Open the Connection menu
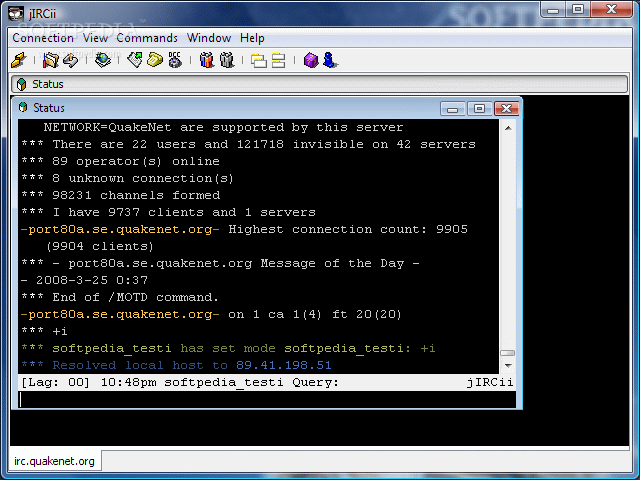640x480 pixels. coord(43,38)
